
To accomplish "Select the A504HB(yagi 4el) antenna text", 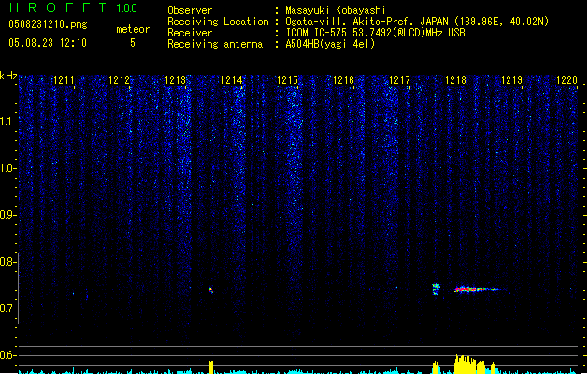I will click(x=330, y=44).
